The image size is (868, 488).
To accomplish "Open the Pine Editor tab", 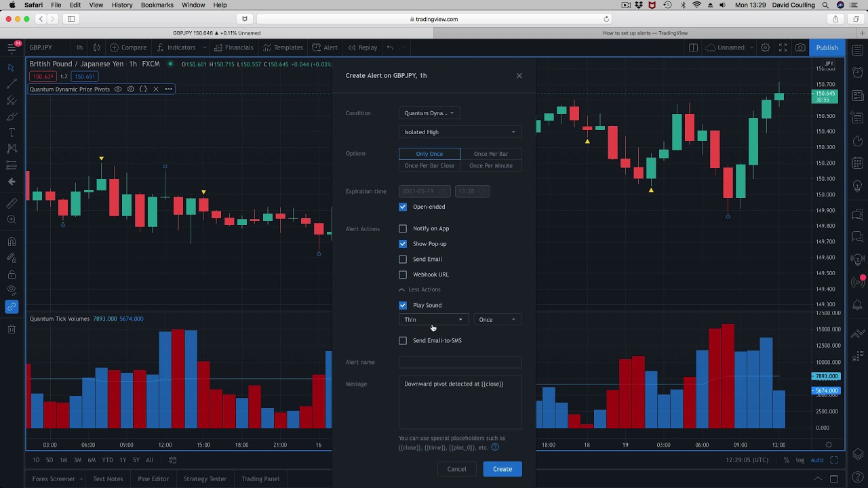I will [153, 479].
